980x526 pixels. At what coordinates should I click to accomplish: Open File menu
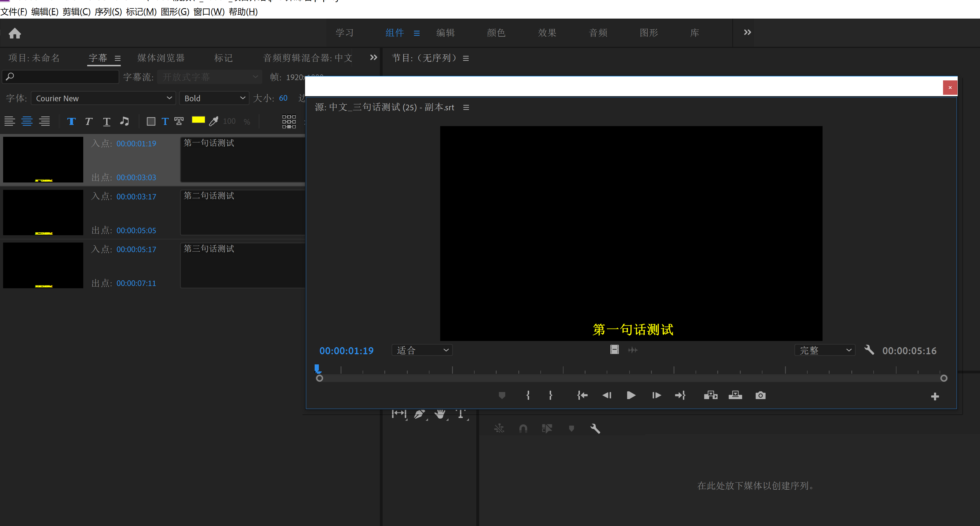tap(14, 12)
